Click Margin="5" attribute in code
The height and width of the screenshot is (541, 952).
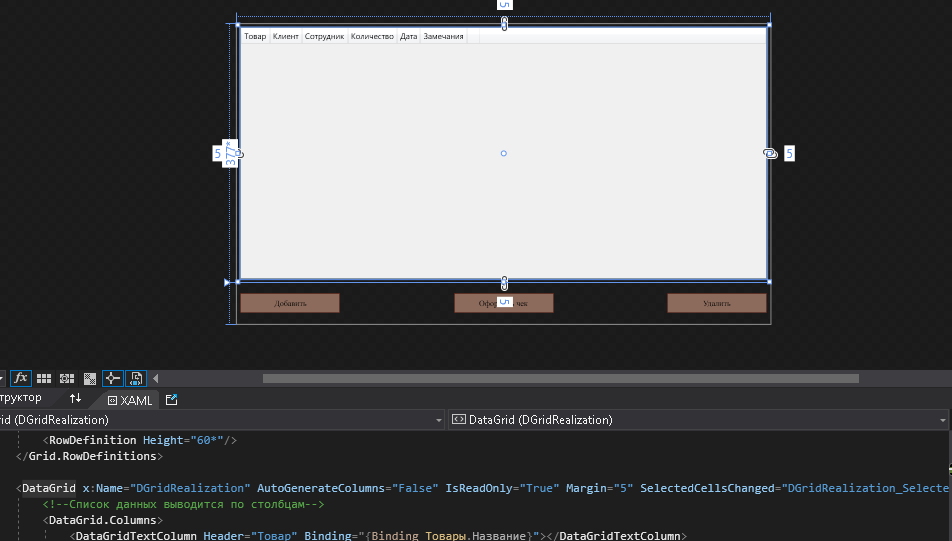tap(600, 488)
